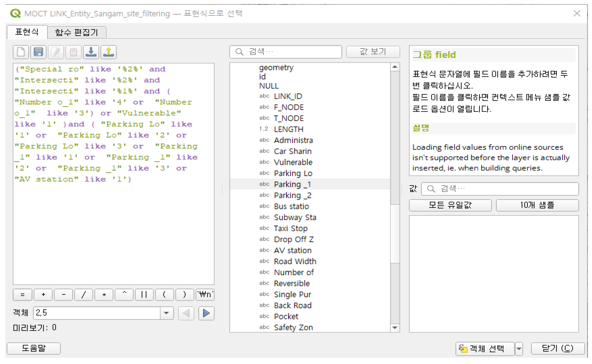Image resolution: width=592 pixels, height=364 pixels.
Task: Click the save expression floppy icon
Action: 38,52
